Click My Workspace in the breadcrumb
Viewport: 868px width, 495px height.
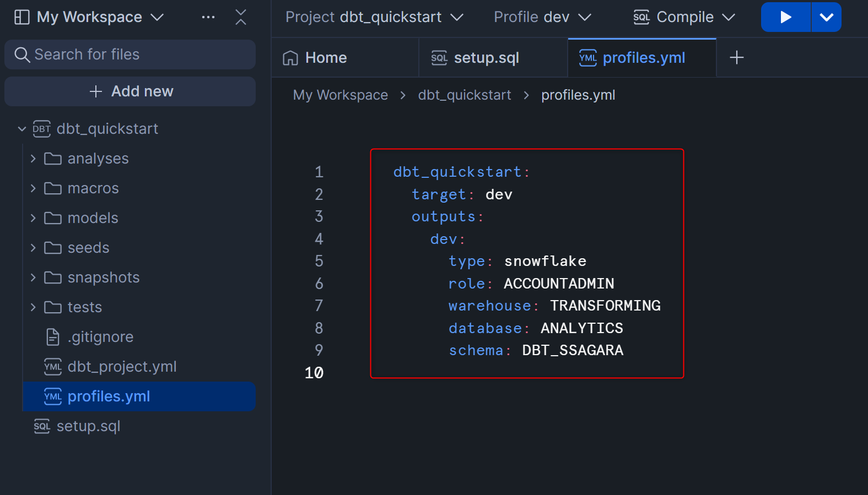[x=341, y=95]
